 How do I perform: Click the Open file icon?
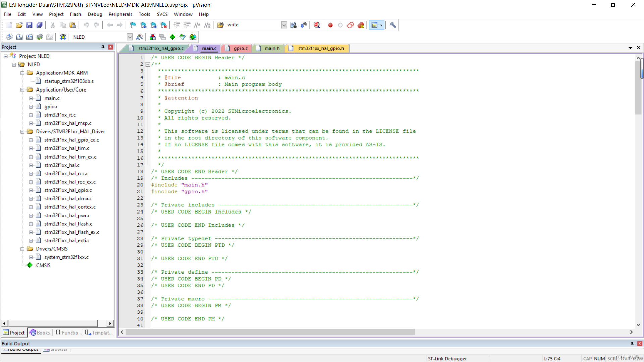click(19, 25)
